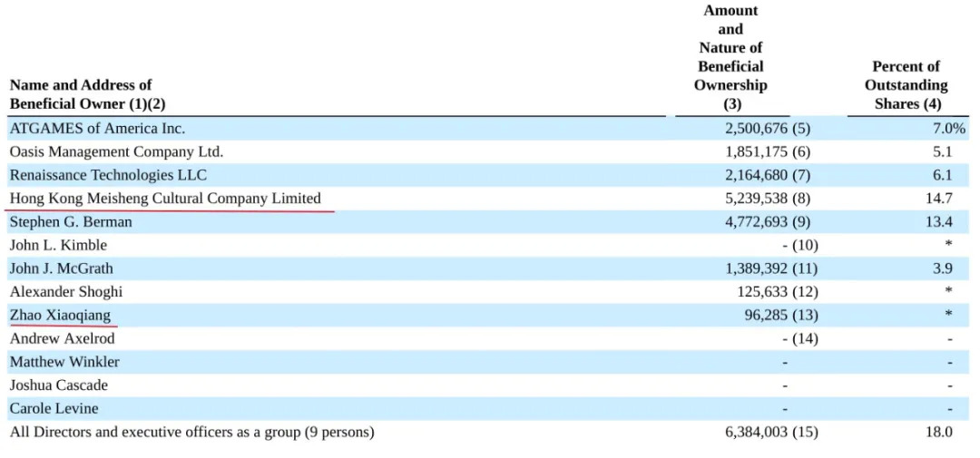The height and width of the screenshot is (458, 980).
Task: Click the Alexander Shoghi name
Action: [65, 292]
